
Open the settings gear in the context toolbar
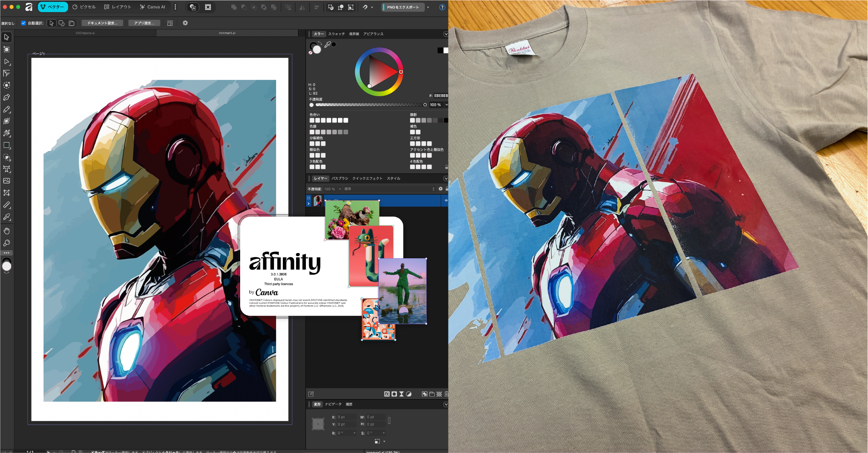pos(185,23)
